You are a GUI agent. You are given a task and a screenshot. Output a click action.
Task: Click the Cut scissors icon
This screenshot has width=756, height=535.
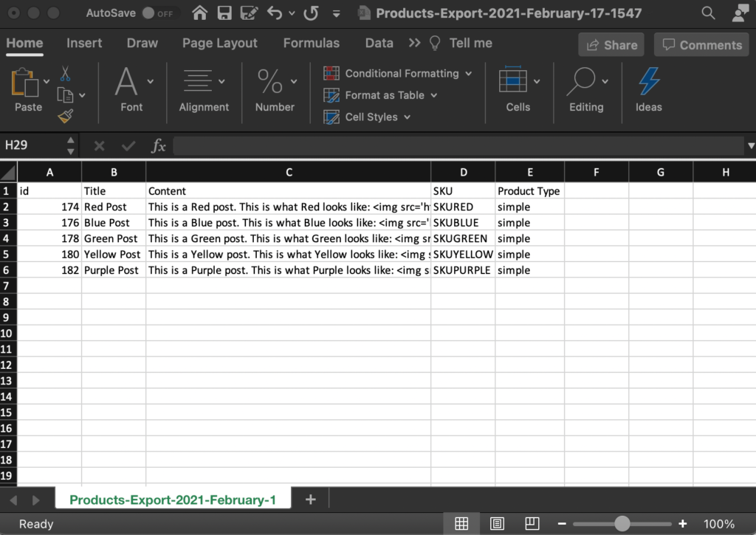tap(65, 74)
